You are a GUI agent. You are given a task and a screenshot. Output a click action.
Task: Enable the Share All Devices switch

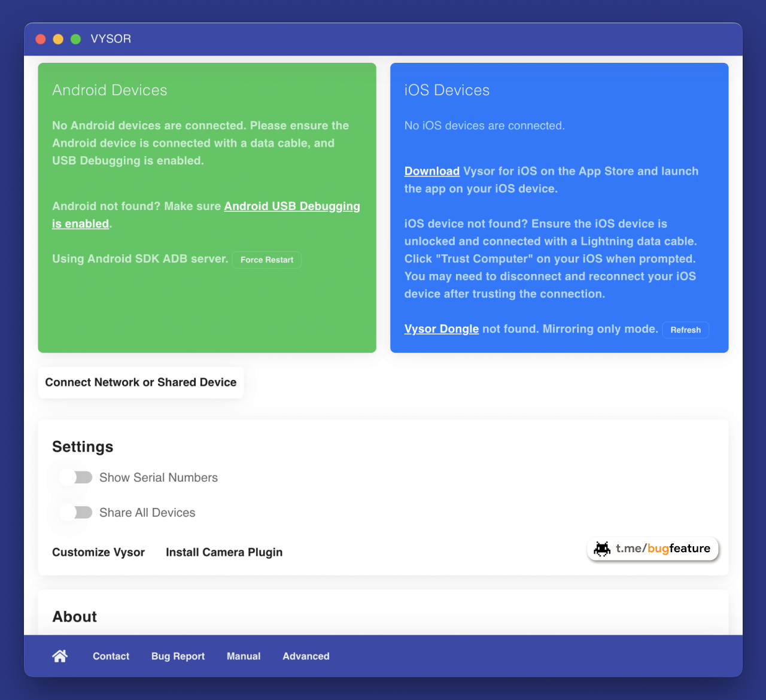pos(76,513)
